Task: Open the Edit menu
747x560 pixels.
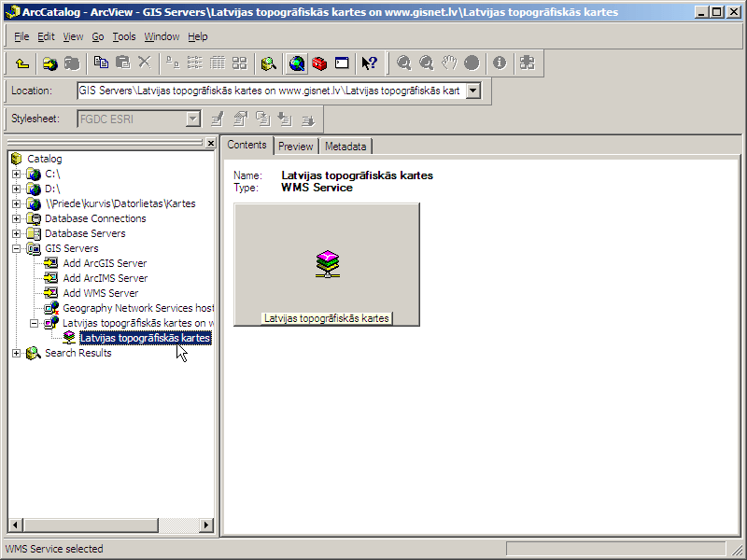Action: click(46, 36)
